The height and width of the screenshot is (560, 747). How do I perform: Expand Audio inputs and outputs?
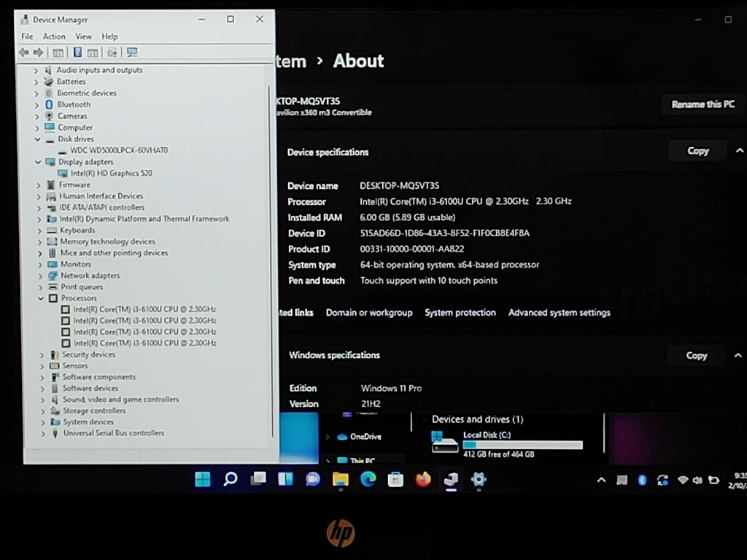36,70
